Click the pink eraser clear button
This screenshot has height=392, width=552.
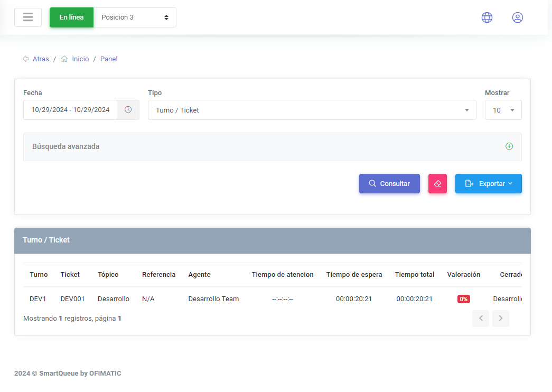pyautogui.click(x=437, y=184)
